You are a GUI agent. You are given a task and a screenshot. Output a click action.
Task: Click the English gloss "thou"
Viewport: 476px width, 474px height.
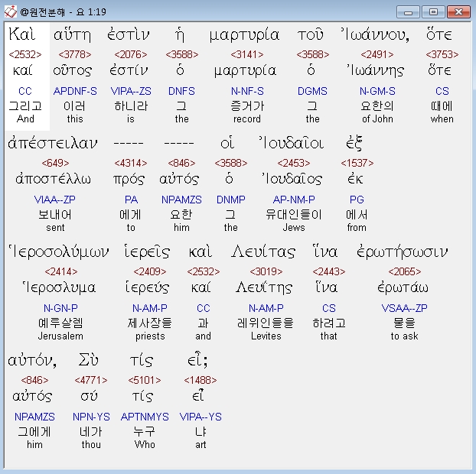click(91, 445)
